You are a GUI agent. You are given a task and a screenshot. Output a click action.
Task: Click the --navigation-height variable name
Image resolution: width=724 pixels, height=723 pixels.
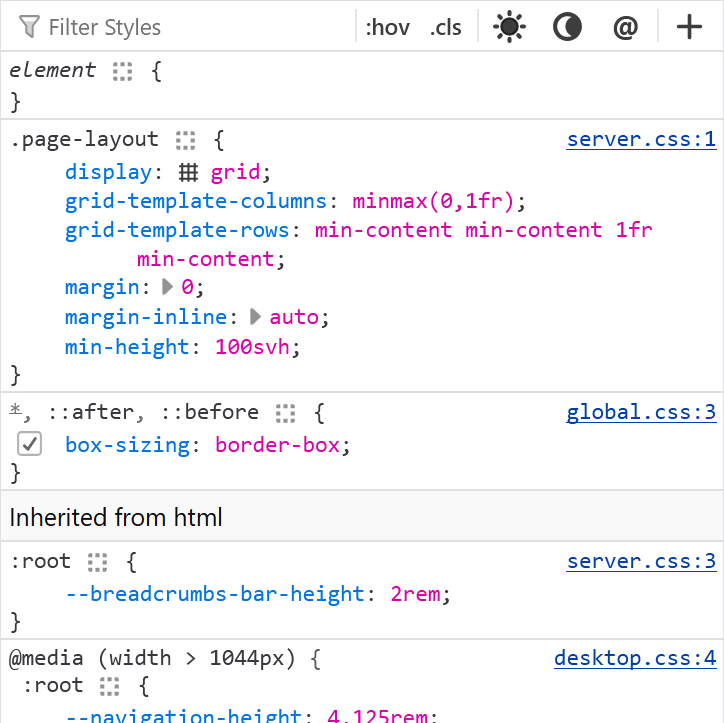tap(183, 715)
